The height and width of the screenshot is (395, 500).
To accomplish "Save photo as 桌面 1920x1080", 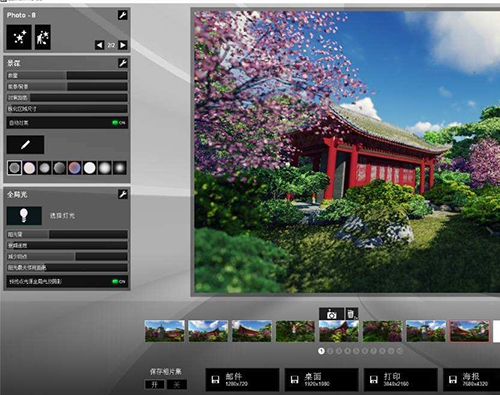I will coord(322,380).
